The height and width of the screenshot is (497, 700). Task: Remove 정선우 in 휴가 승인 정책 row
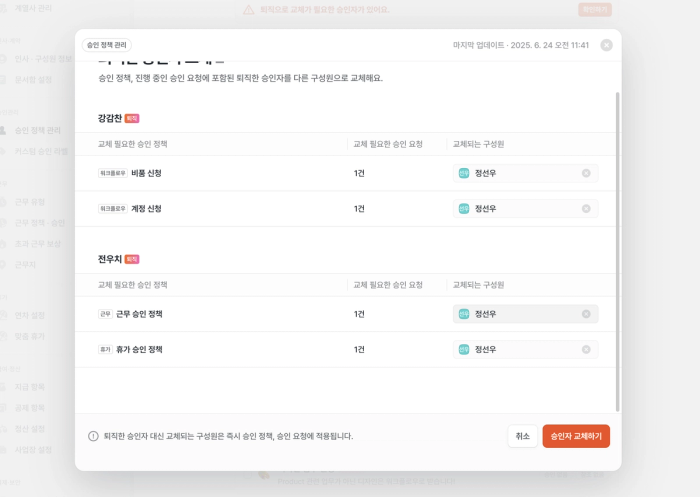586,349
